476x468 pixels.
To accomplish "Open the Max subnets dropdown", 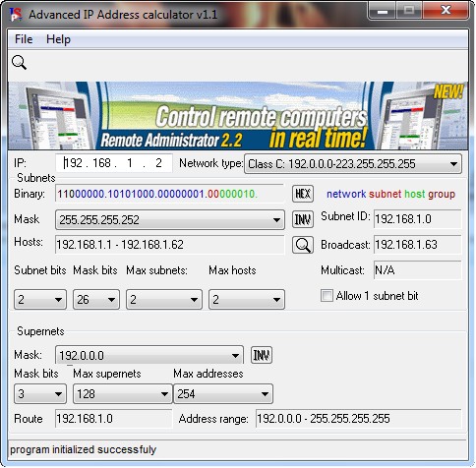I will tap(164, 299).
